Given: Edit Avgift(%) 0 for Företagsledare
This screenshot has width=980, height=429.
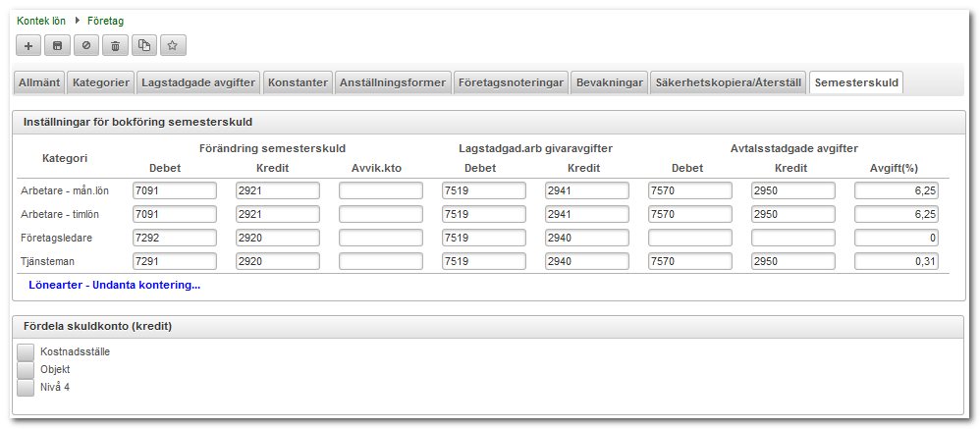Looking at the screenshot, I should 897,238.
